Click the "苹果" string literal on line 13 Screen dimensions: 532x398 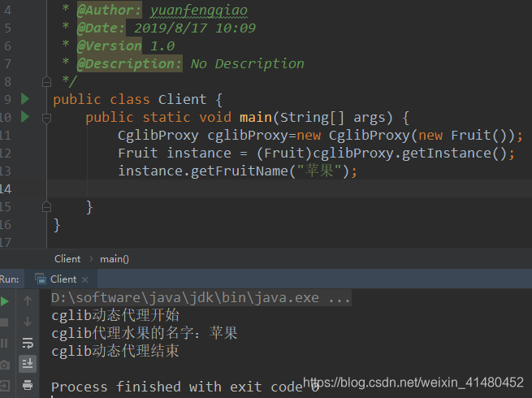319,171
